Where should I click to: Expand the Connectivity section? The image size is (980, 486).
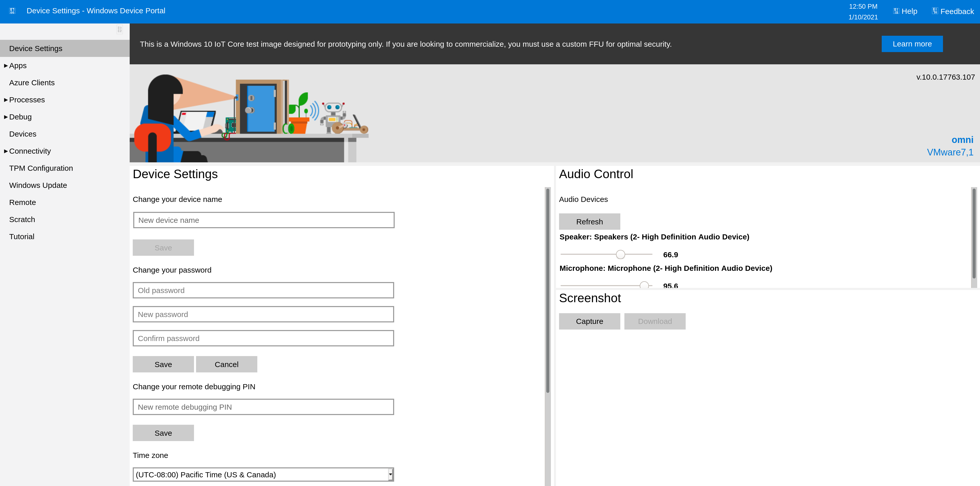click(6, 151)
